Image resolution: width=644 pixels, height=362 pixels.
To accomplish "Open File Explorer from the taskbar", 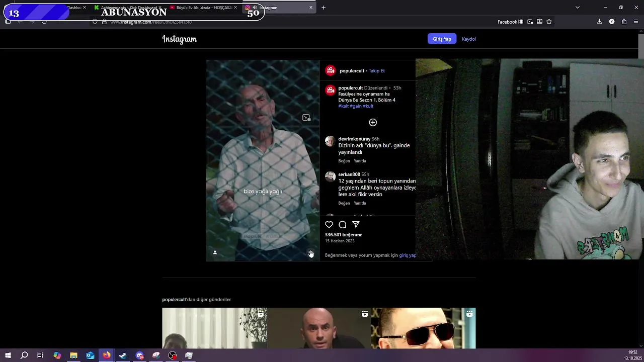I will click(73, 355).
